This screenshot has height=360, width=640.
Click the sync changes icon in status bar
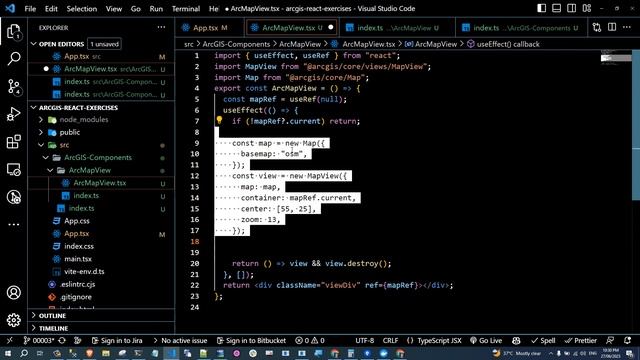(x=62, y=340)
